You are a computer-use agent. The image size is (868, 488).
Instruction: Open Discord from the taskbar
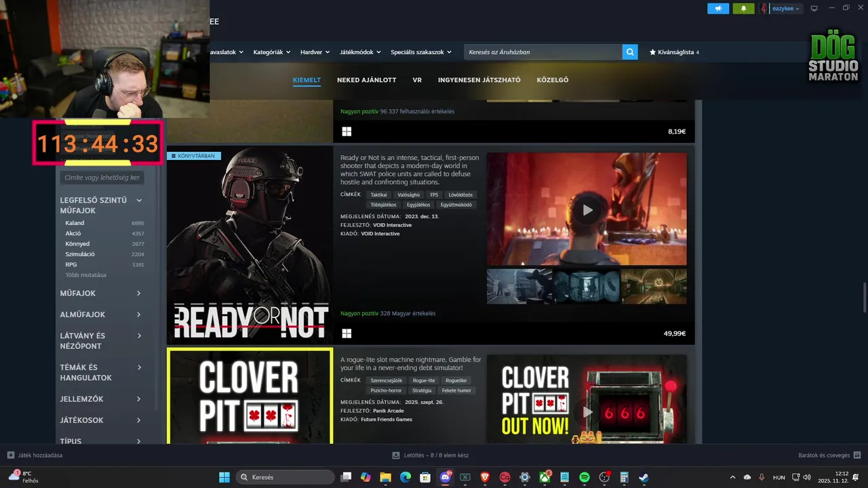[x=446, y=477]
